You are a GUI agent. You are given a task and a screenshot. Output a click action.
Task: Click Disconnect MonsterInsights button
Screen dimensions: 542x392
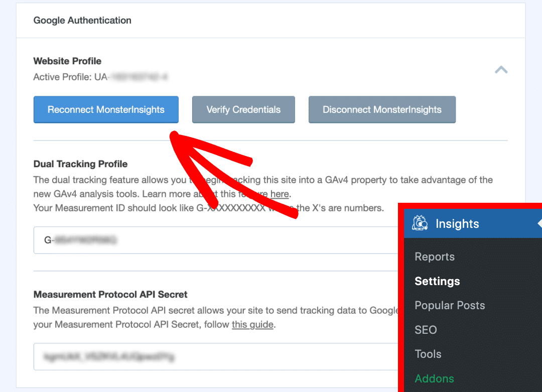tap(382, 109)
